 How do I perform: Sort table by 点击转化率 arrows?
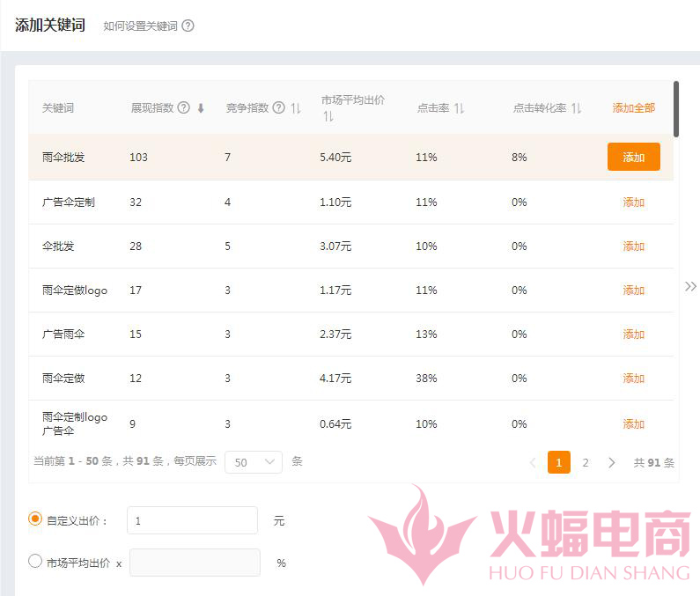pyautogui.click(x=576, y=108)
